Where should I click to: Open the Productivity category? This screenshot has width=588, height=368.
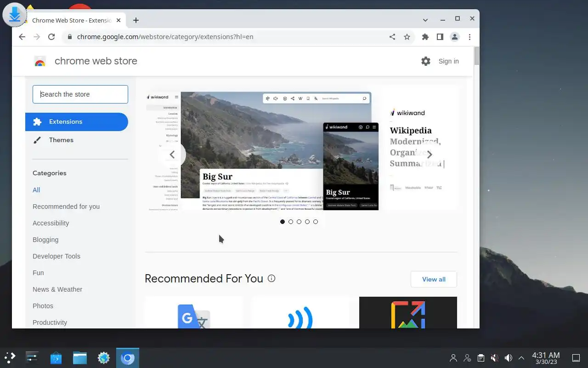[50, 322]
